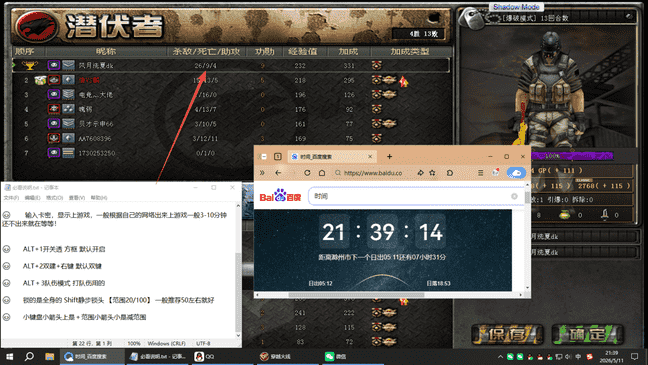The height and width of the screenshot is (365, 648).
Task: Open the 格式(O) menu in Notepad
Action: tap(55, 198)
